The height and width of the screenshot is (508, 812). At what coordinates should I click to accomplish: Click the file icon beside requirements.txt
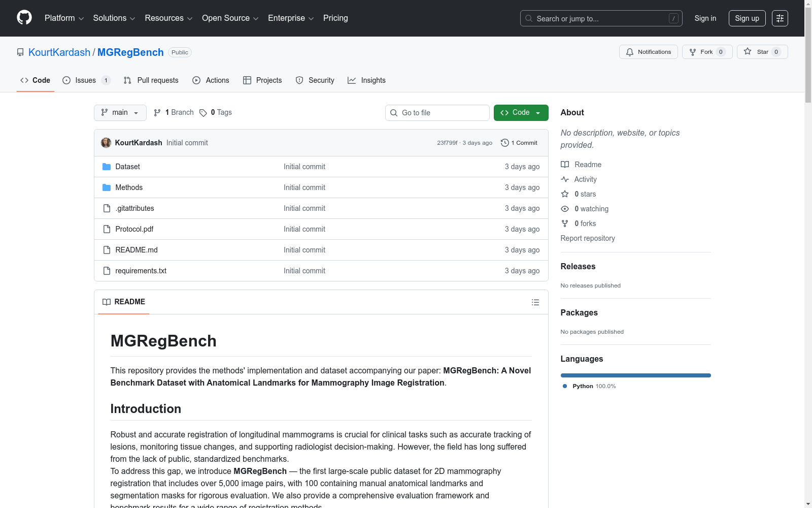107,271
